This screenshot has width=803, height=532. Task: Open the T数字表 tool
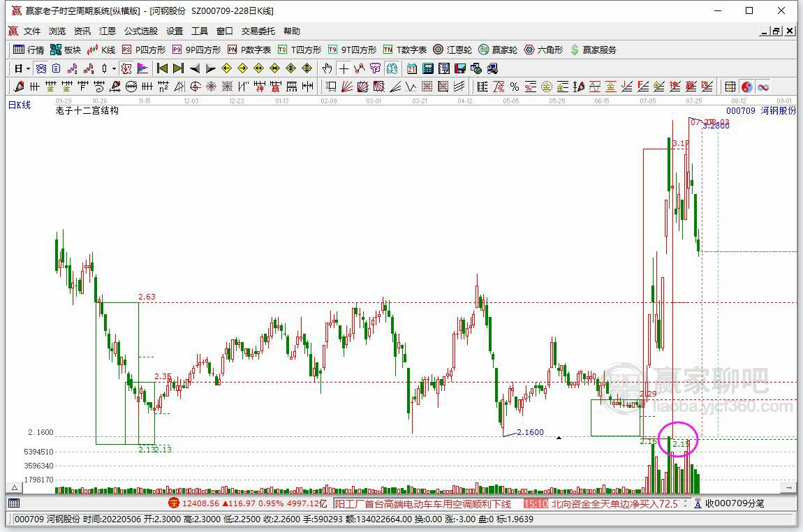(x=404, y=50)
